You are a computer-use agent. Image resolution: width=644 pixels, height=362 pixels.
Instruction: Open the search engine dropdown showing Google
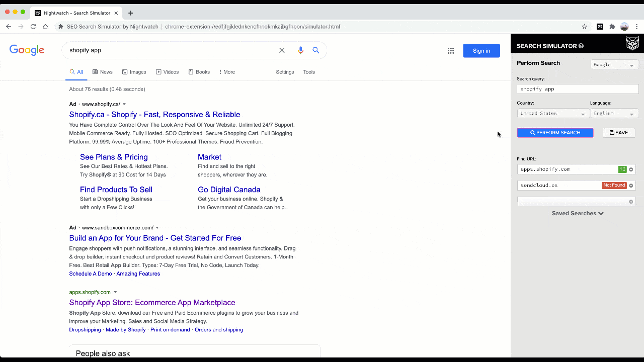click(614, 64)
